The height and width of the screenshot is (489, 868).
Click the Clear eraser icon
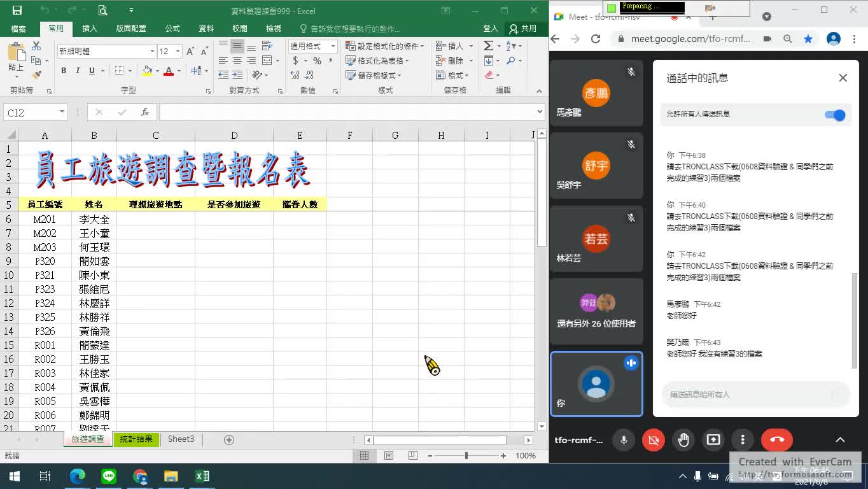click(488, 75)
